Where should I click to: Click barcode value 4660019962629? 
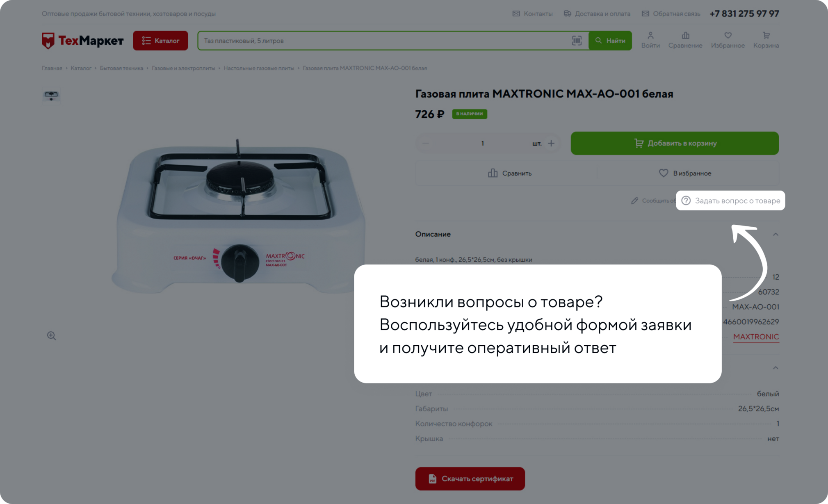[750, 322]
